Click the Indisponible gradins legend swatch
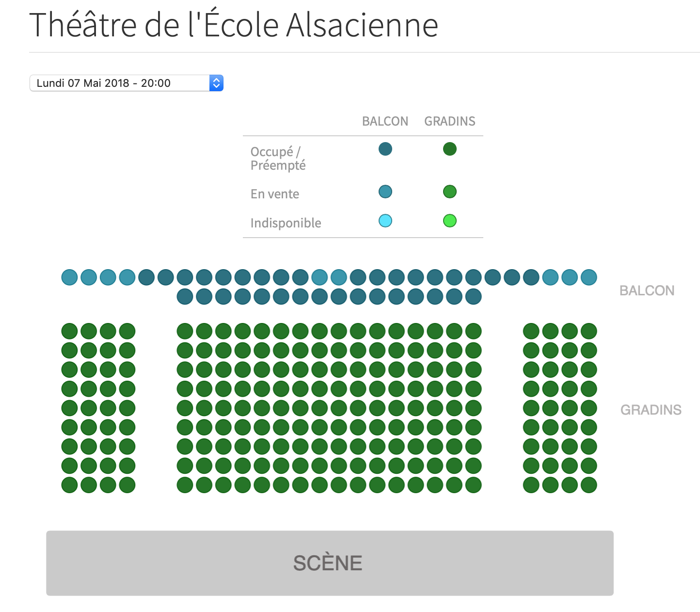Screen dimensions: 700x612 tap(450, 221)
